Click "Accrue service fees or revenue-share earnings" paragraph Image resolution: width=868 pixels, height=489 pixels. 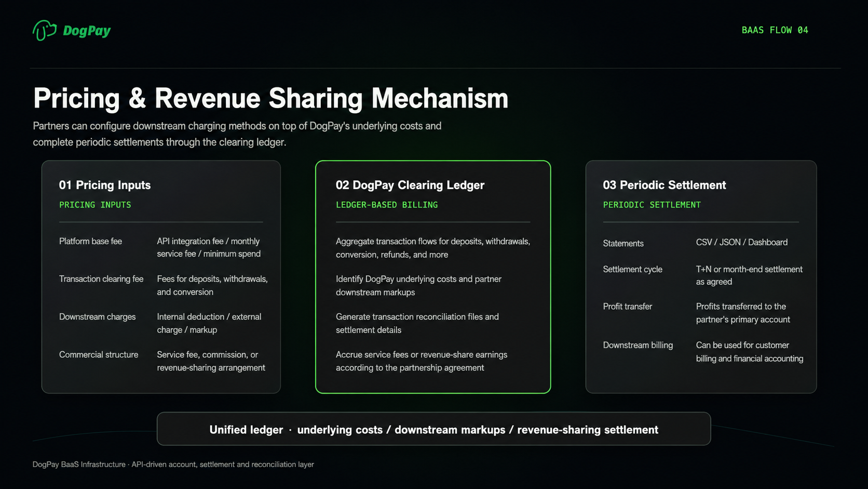[422, 361]
